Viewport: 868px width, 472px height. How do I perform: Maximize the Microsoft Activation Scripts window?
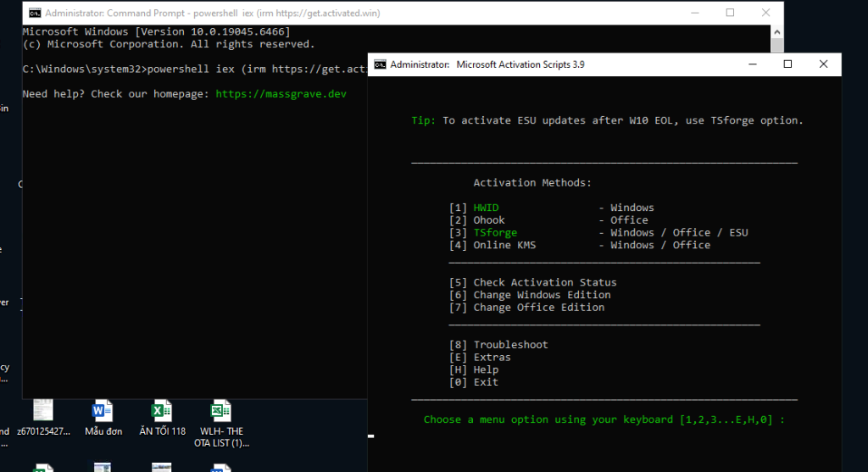787,64
